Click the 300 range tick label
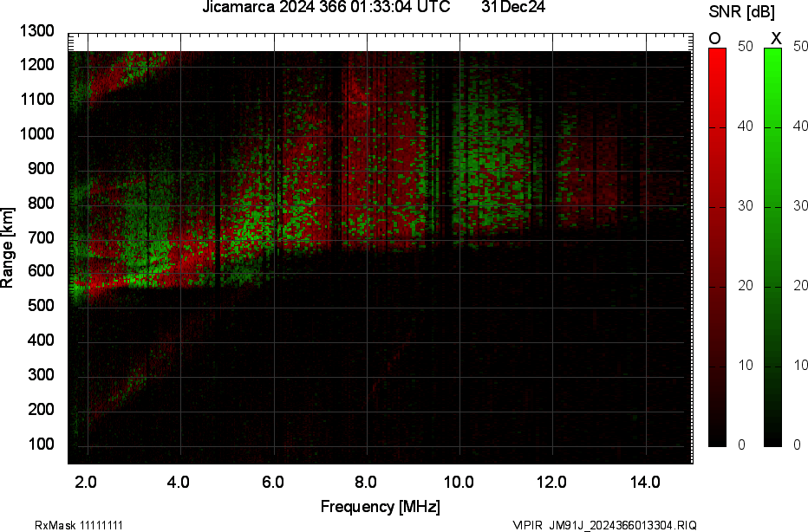Viewport: 808px width, 532px height. (x=41, y=374)
